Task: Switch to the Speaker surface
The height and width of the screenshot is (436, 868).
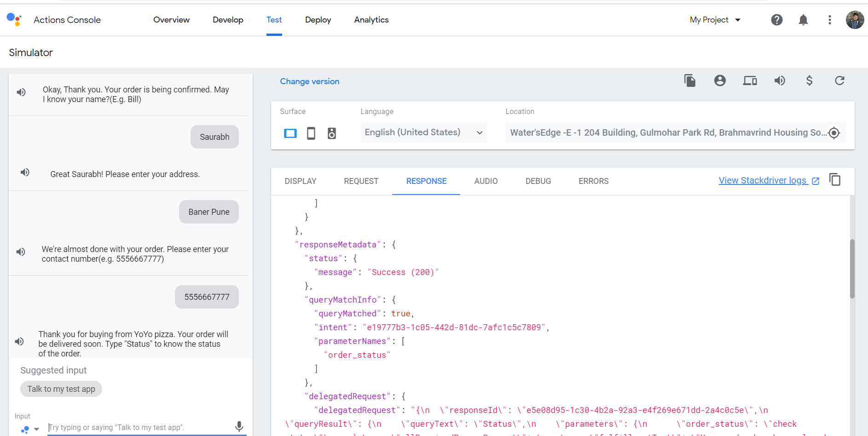Action: [332, 133]
